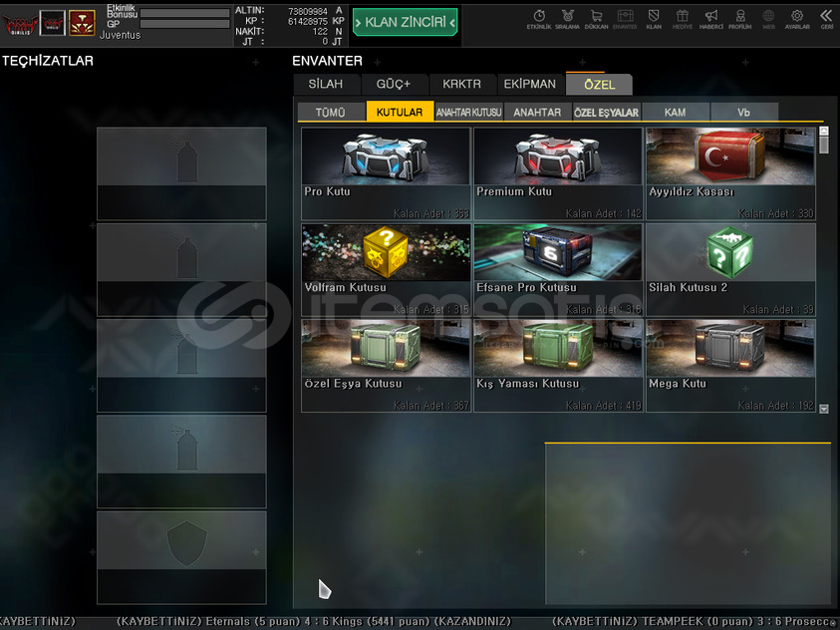840x630 pixels.
Task: Open the Ayarlar gear icon
Action: pyautogui.click(x=797, y=19)
